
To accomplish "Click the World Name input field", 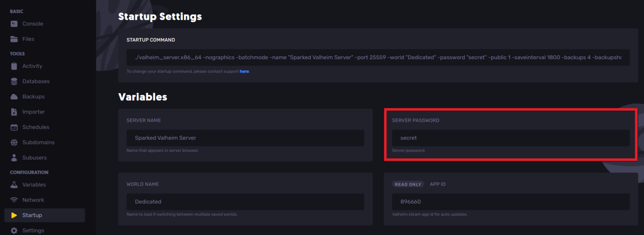I will pos(245,202).
